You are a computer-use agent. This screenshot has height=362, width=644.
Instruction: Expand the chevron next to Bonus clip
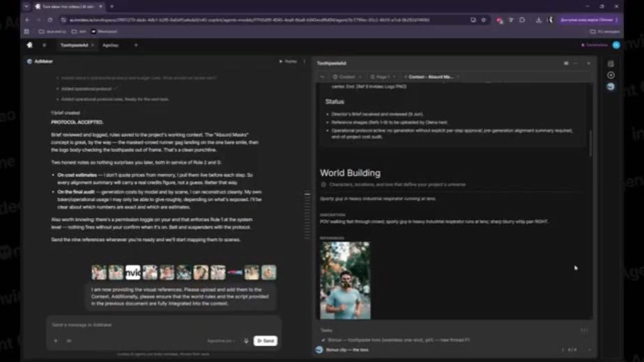click(x=590, y=350)
